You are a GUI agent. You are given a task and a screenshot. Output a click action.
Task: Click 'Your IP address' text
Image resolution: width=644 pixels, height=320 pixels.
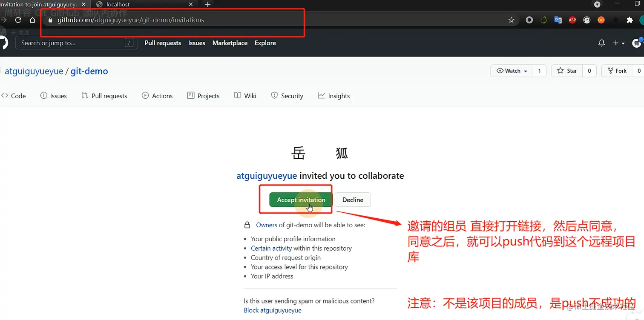coord(272,276)
